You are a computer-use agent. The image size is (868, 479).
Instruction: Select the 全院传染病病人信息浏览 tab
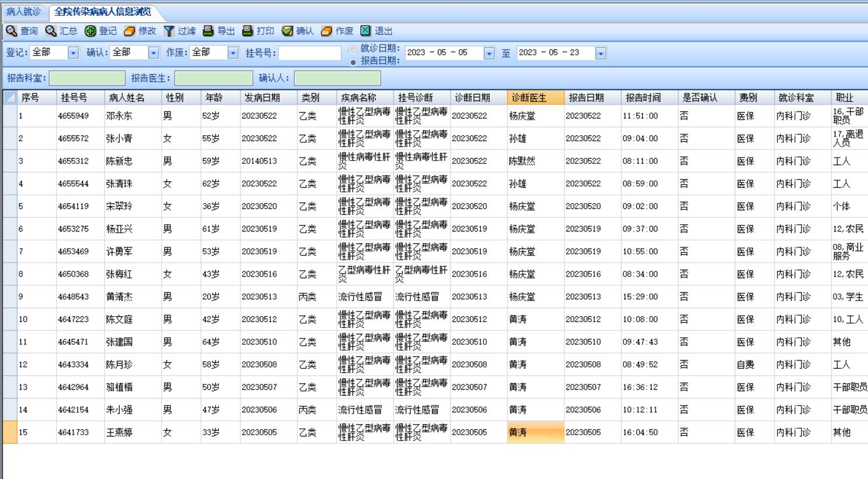coord(103,12)
